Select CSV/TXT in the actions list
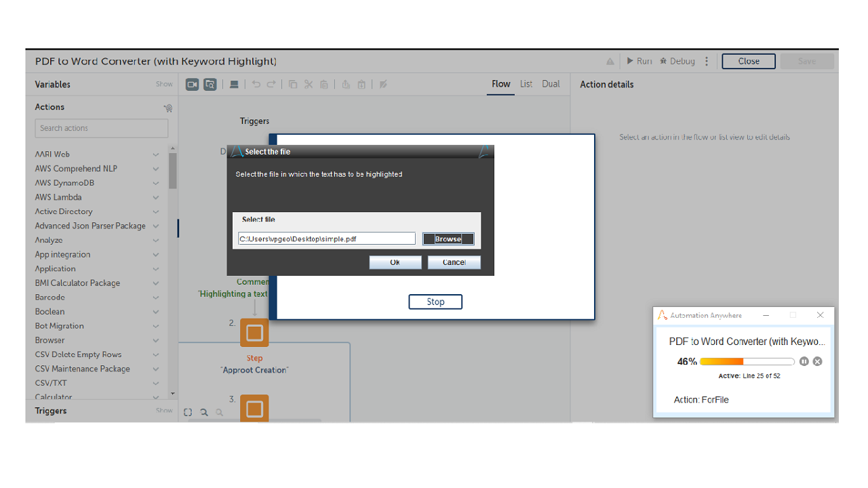The width and height of the screenshot is (868, 488). point(51,383)
